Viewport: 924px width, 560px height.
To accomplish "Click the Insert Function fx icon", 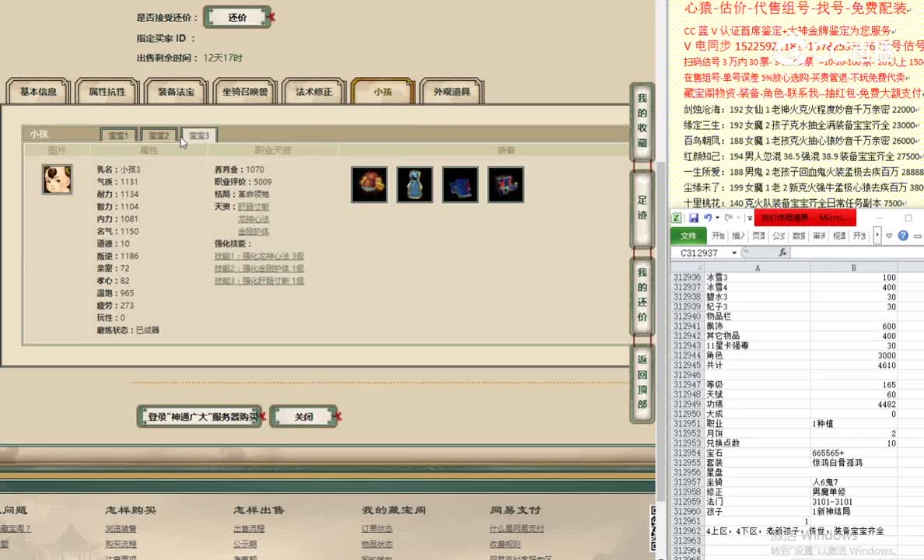I will click(x=782, y=253).
